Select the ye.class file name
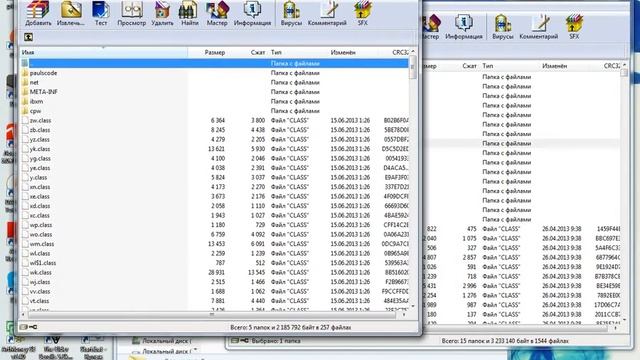The image size is (640, 360). coord(40,168)
